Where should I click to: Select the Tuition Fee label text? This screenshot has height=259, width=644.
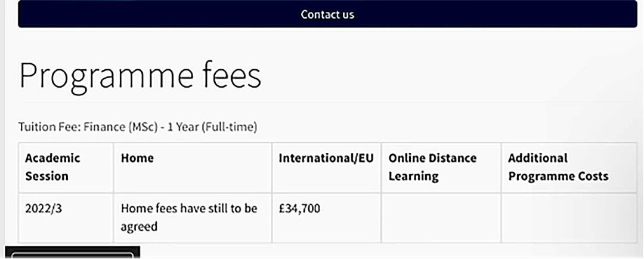pos(49,128)
